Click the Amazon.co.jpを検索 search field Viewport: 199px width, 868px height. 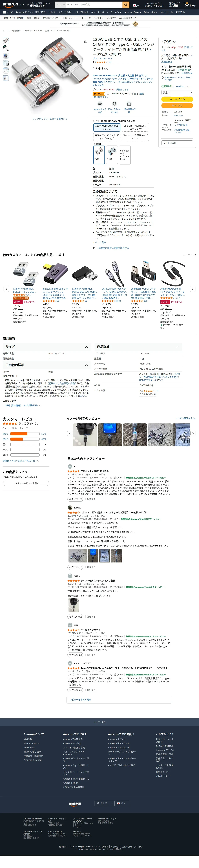click(94, 5)
